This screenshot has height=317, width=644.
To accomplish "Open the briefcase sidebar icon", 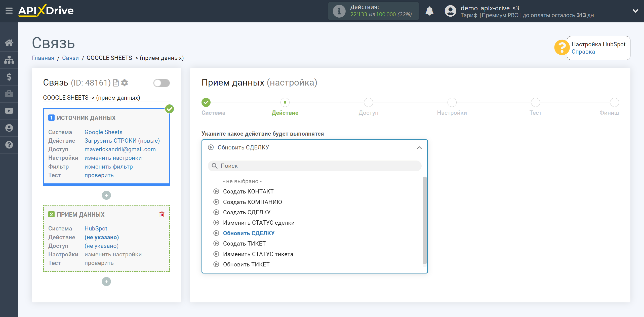I will tap(9, 94).
